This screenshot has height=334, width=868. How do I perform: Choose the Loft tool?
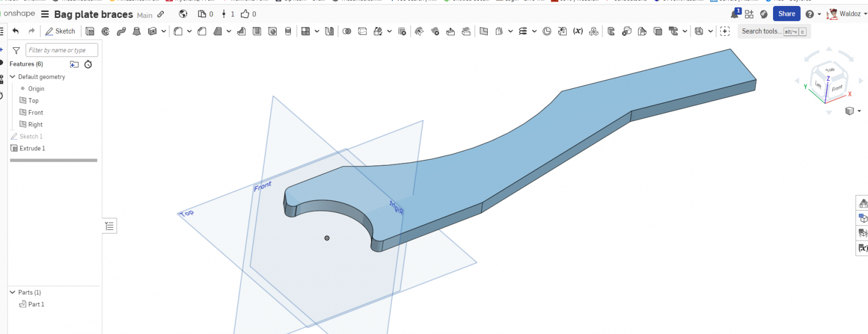(137, 31)
